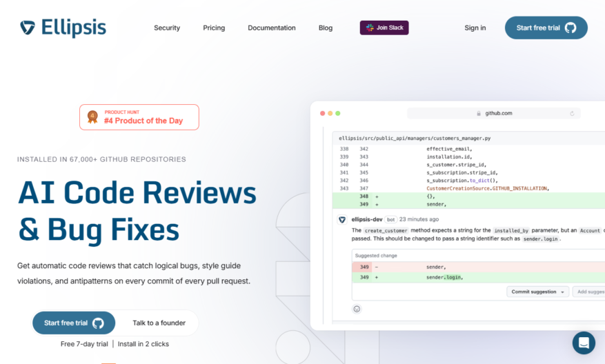
Task: Click the Join Slack button
Action: coord(384,28)
